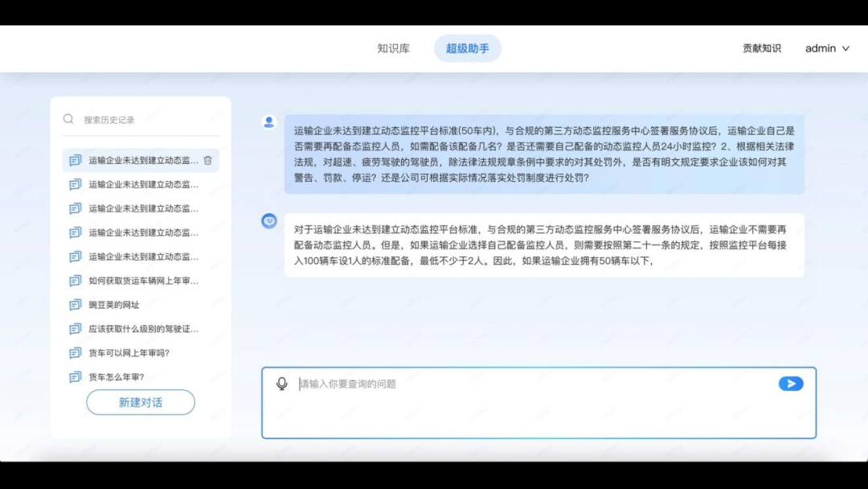868x489 pixels.
Task: Click the user avatar beside the question
Action: (x=269, y=121)
